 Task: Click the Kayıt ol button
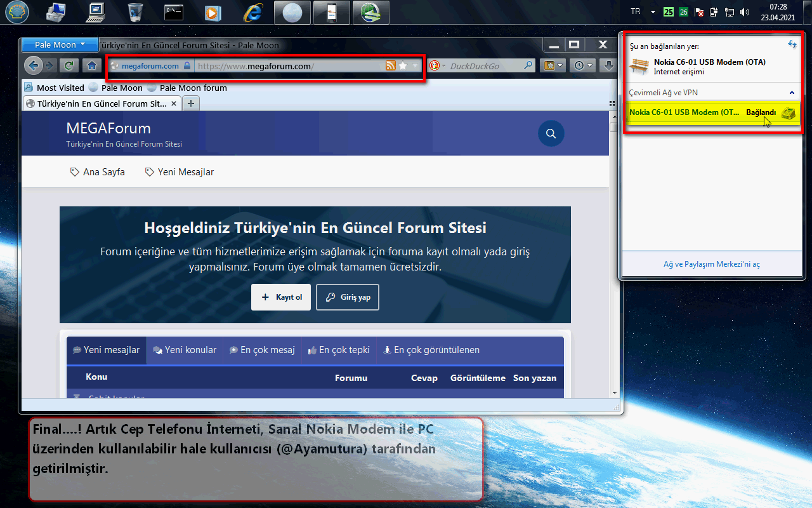[x=281, y=297]
